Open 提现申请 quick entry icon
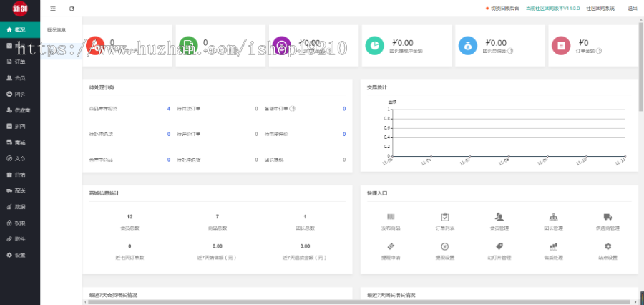 pos(391,246)
